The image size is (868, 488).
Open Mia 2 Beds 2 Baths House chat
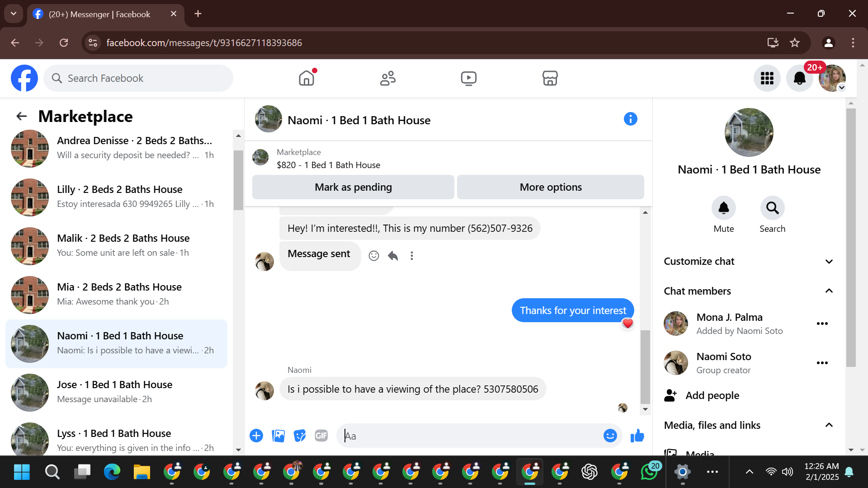click(117, 295)
